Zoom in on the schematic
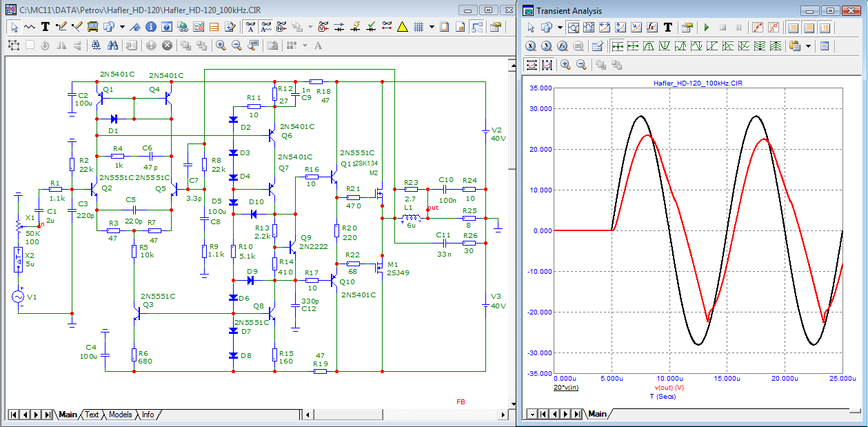Image resolution: width=868 pixels, height=427 pixels. 221,46
